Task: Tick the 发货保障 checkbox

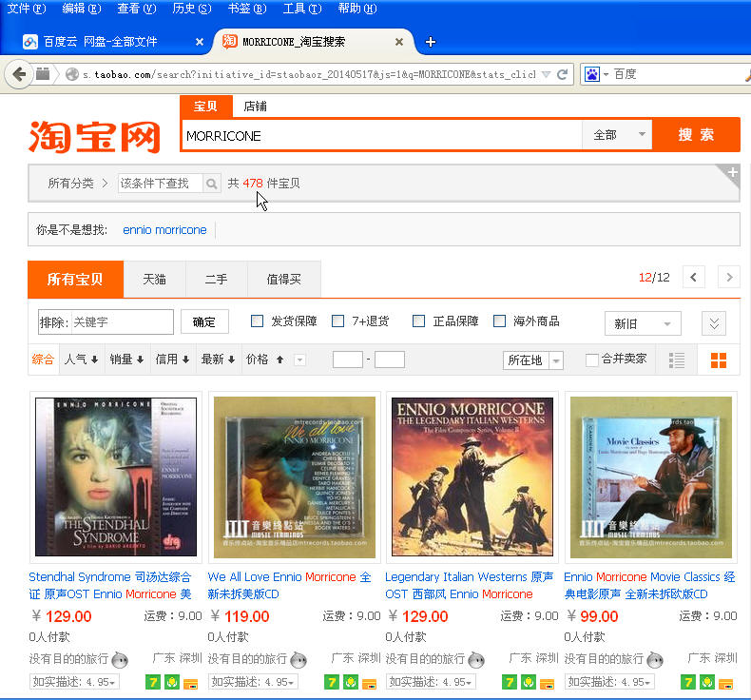Action: [258, 321]
